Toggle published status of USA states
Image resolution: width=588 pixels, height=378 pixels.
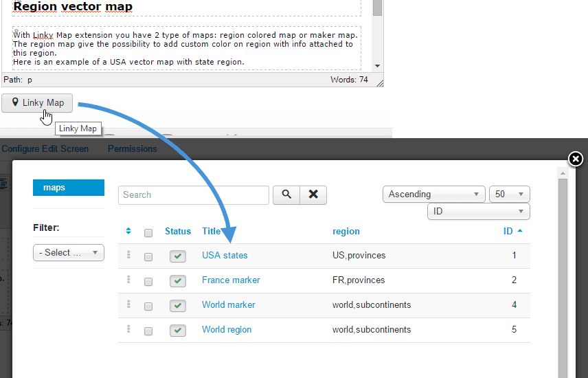pyautogui.click(x=178, y=256)
